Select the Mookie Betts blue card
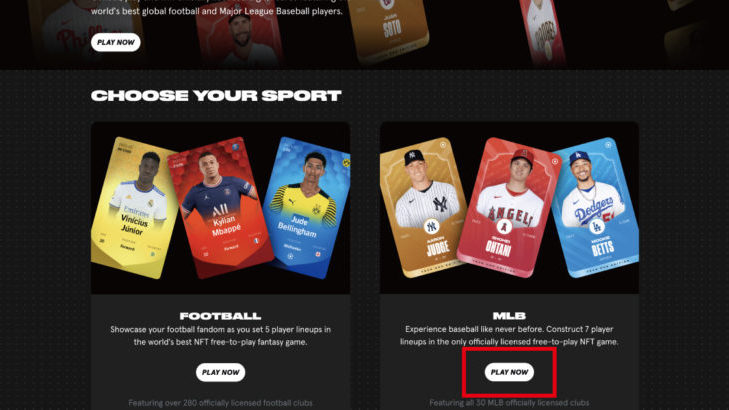The height and width of the screenshot is (410, 729). (597, 207)
